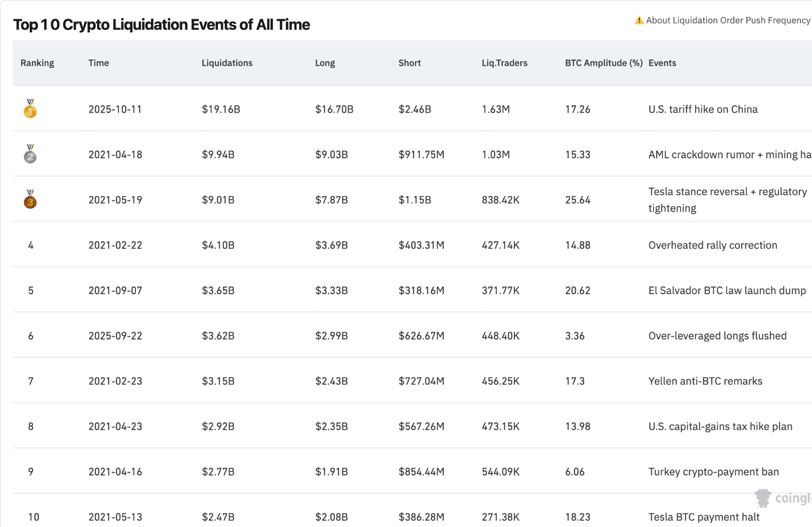Click the silver medal rank 2 icon
This screenshot has height=527, width=812.
pyautogui.click(x=30, y=155)
